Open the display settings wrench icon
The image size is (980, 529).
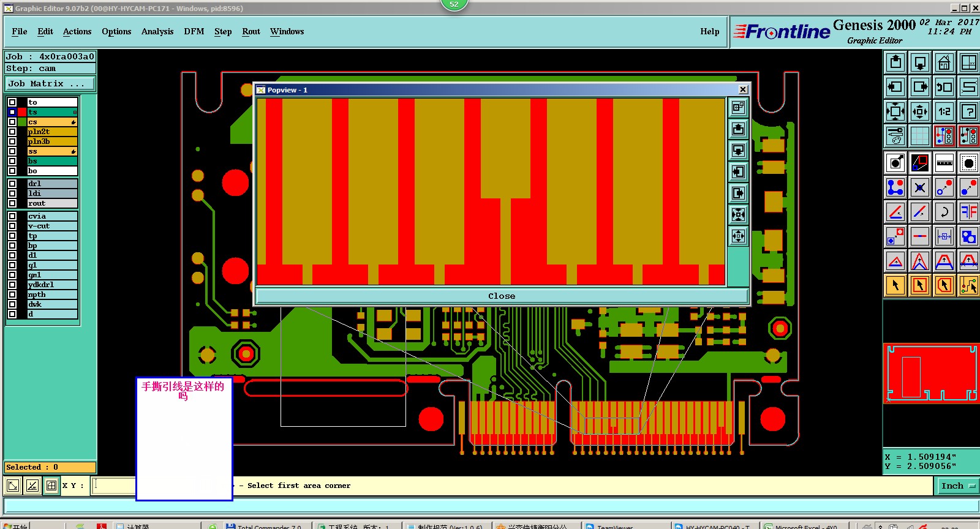click(x=895, y=136)
